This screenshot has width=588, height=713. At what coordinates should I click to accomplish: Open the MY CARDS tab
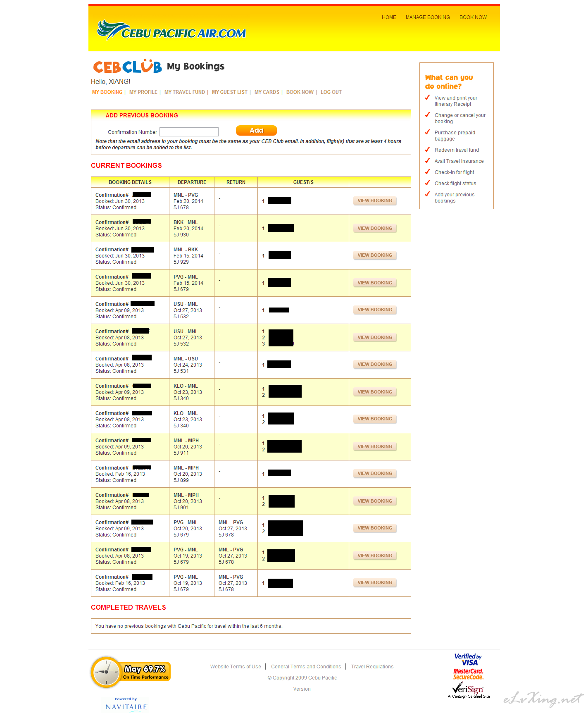267,92
